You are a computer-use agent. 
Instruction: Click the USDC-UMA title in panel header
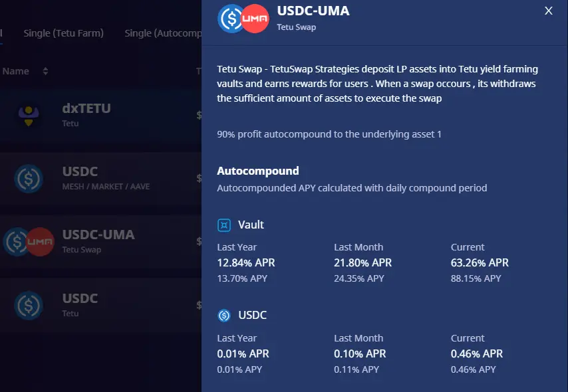pyautogui.click(x=313, y=11)
